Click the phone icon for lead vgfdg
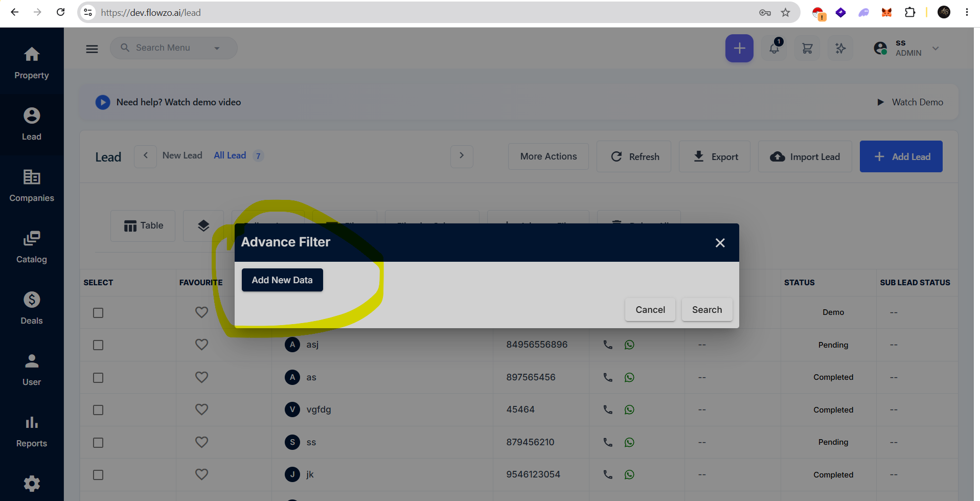 coord(608,409)
